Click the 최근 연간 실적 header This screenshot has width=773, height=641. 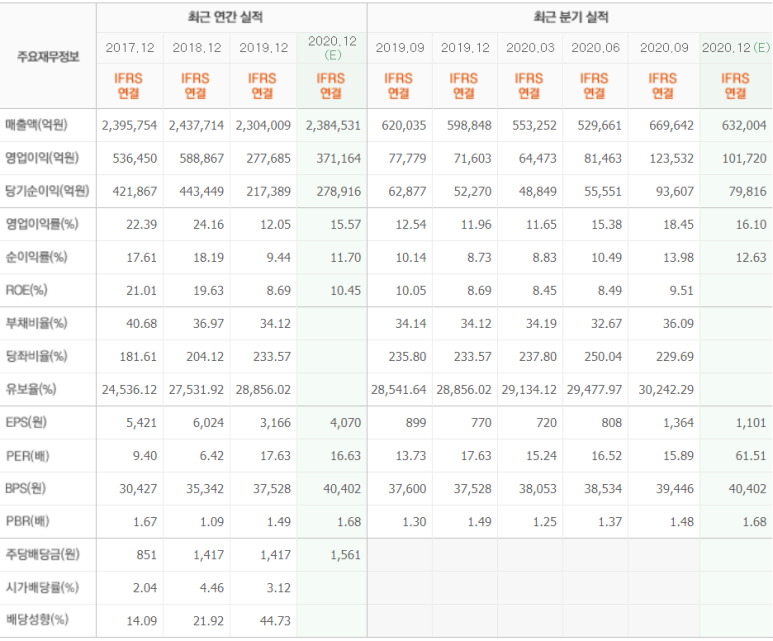coord(225,18)
